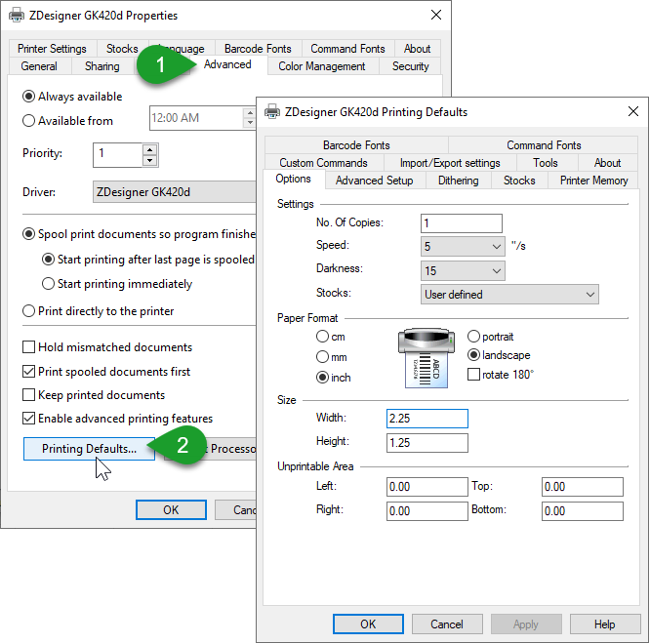Switch to the Advanced Setup tab
The width and height of the screenshot is (650, 644).
[374, 181]
